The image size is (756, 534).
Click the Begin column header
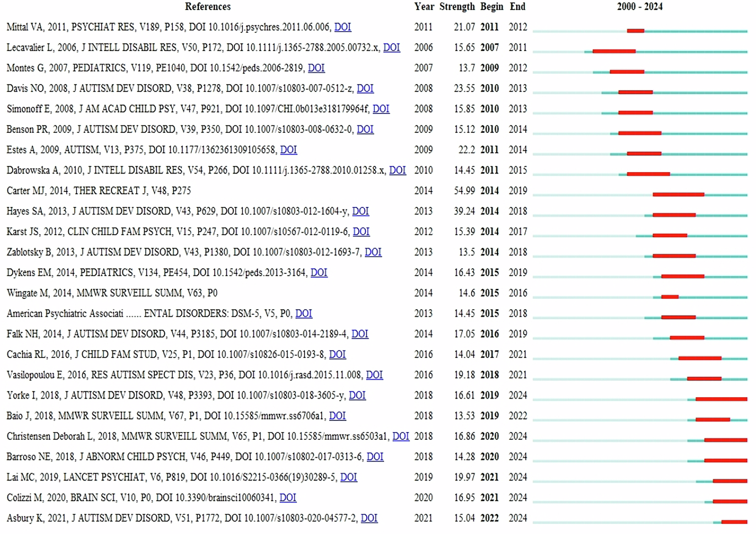[x=491, y=7]
